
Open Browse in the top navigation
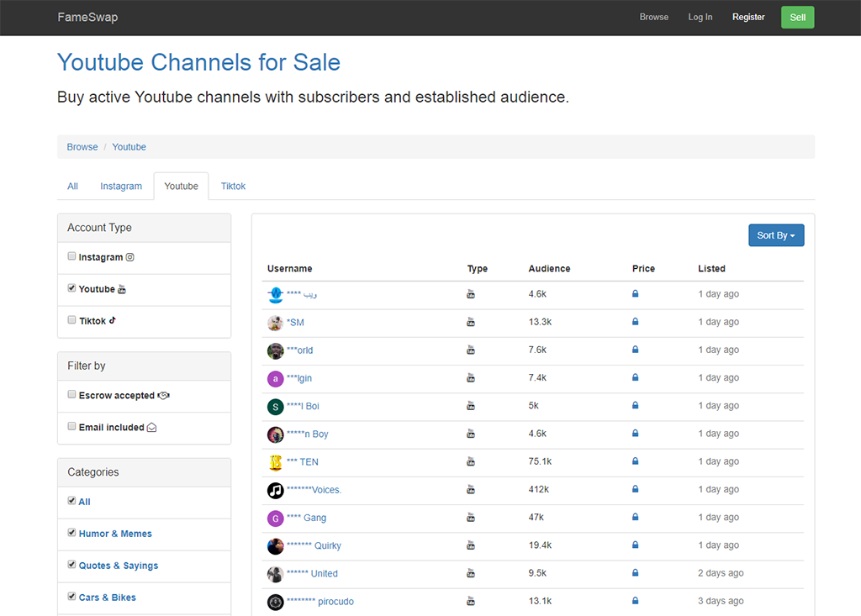(x=654, y=17)
